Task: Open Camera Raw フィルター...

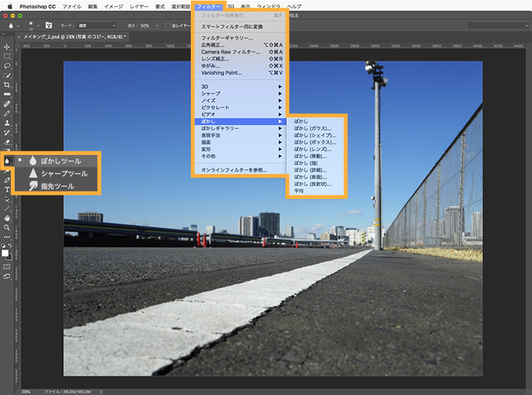Action: coord(241,52)
